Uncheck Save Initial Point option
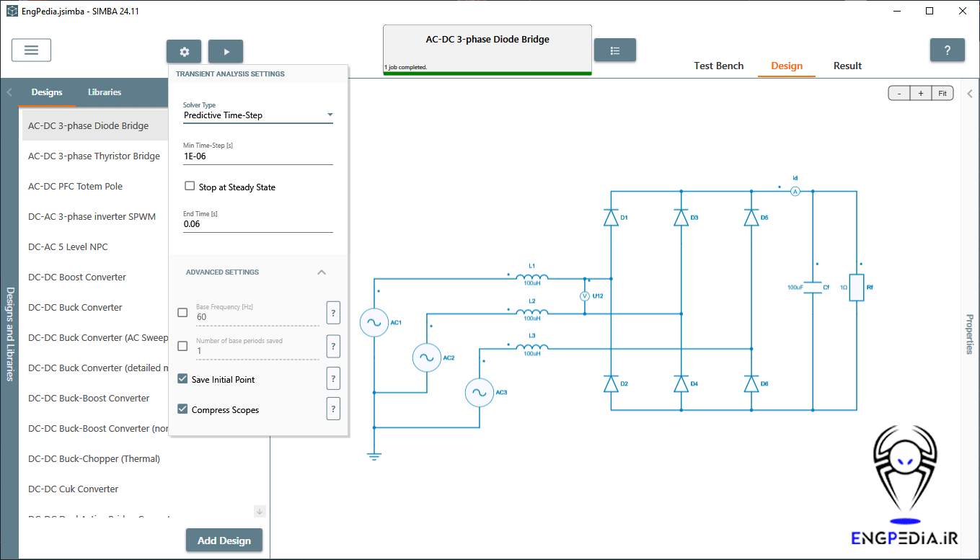 click(x=182, y=379)
